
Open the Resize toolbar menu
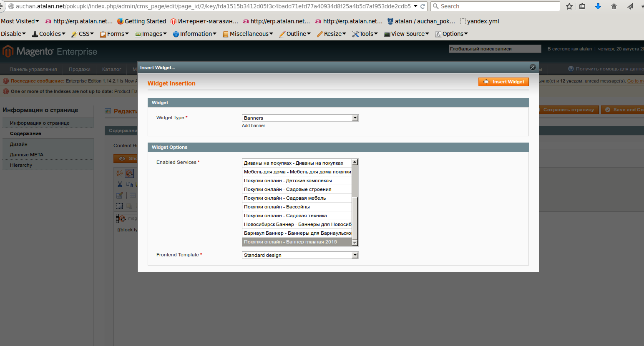(x=331, y=34)
